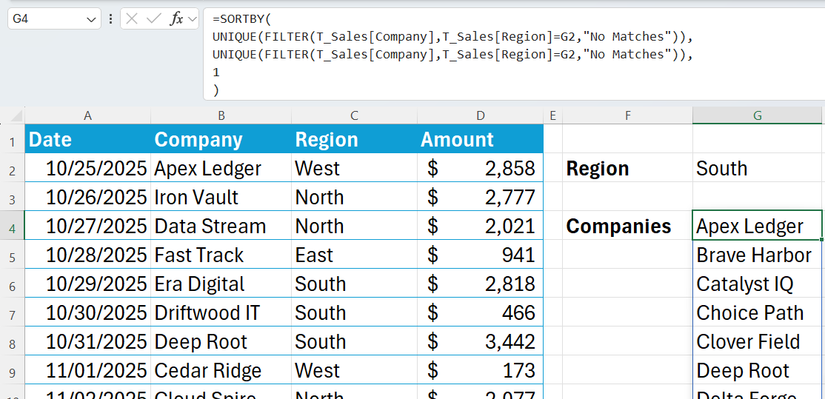Click the Select All corner triangle
The width and height of the screenshot is (825, 399).
16,115
